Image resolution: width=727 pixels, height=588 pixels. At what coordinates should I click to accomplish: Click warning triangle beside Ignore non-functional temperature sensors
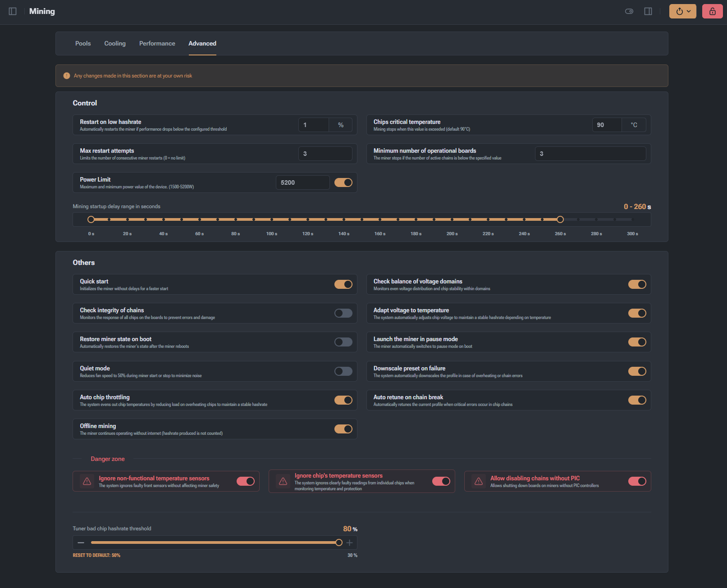[x=87, y=482]
